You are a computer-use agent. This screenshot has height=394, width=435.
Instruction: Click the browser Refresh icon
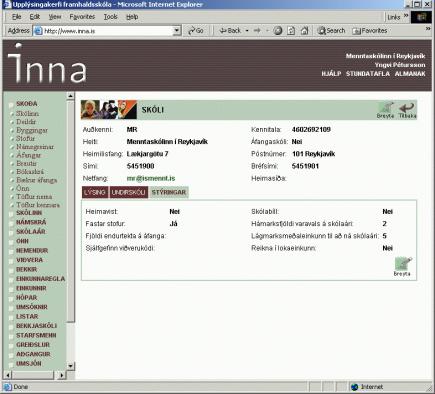(x=291, y=31)
